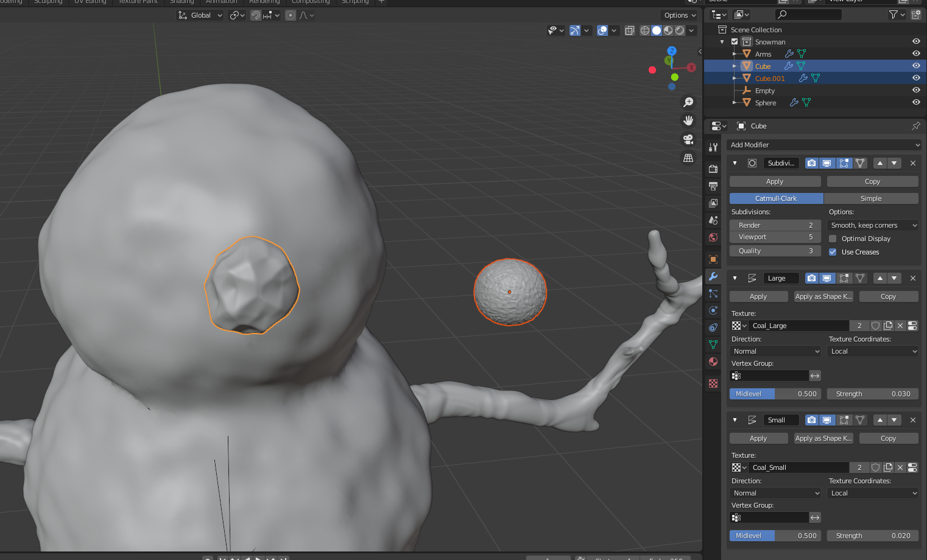Copy the Subdivision modifier
The height and width of the screenshot is (560, 927).
pyautogui.click(x=872, y=181)
